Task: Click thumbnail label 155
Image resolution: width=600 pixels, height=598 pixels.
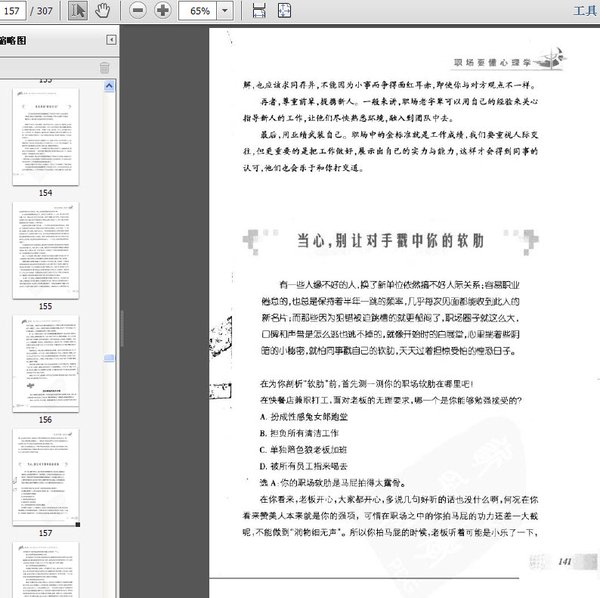Action: (46, 306)
